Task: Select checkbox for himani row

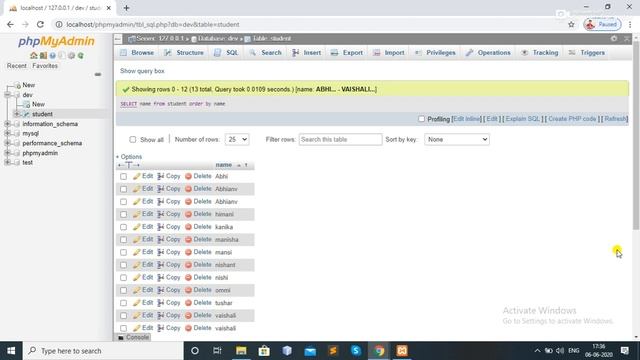Action: (x=123, y=215)
